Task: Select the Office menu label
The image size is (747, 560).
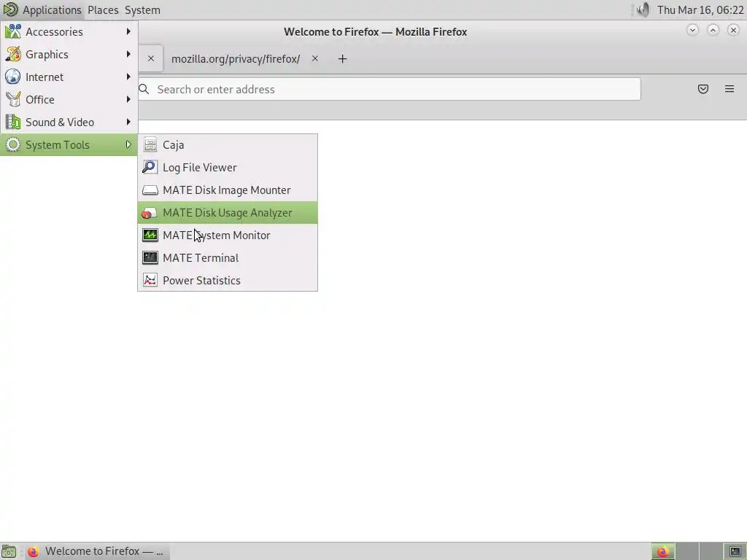Action: 40,99
